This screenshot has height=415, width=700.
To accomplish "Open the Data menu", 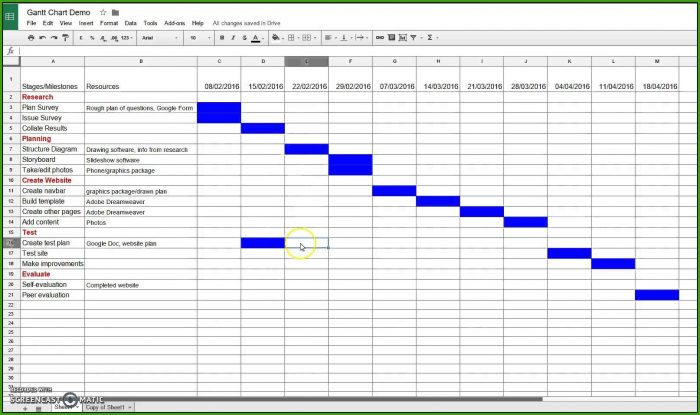I will tap(131, 23).
